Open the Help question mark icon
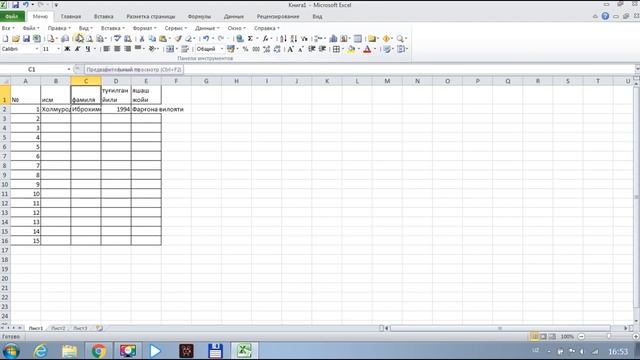This screenshot has height=360, width=640. point(605,16)
